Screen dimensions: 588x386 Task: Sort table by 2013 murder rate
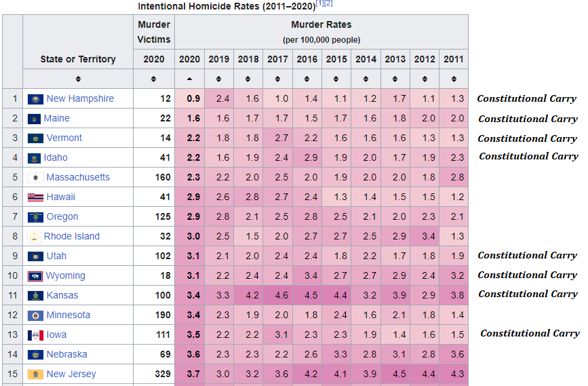pos(395,79)
